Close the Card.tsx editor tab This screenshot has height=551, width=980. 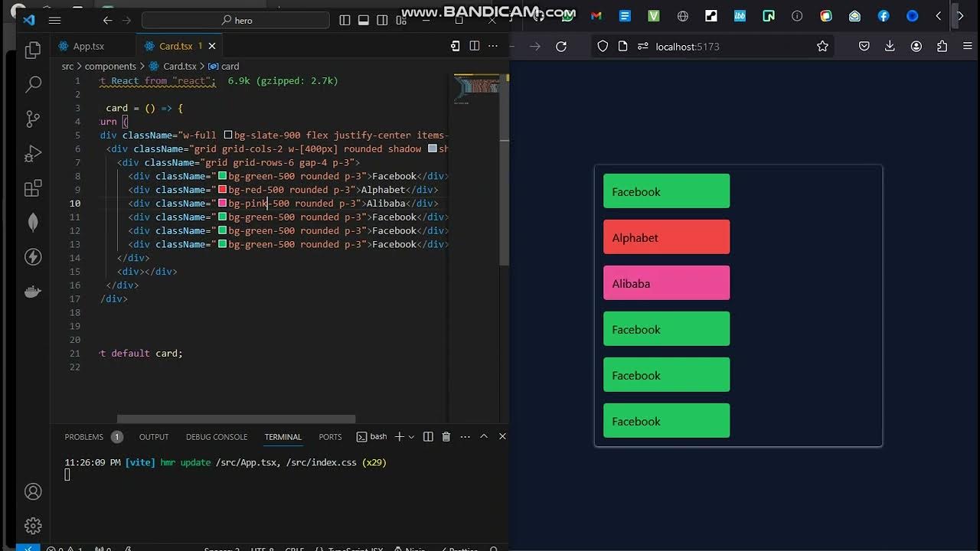(x=214, y=46)
